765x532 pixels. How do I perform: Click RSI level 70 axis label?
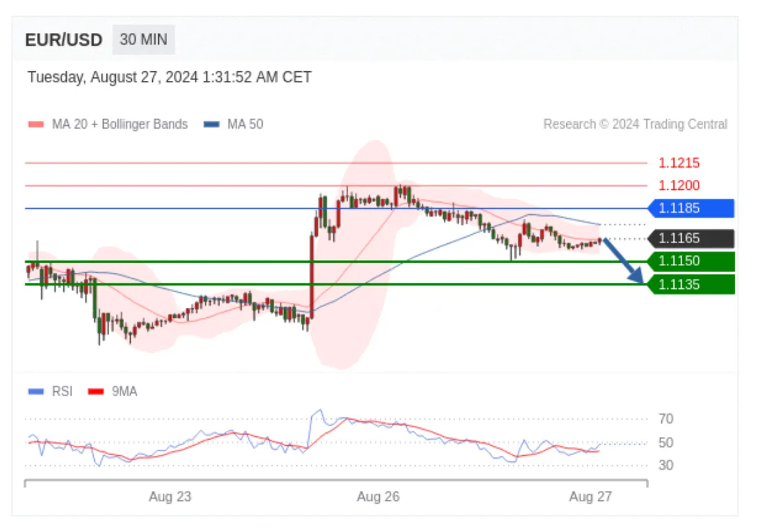(x=666, y=419)
